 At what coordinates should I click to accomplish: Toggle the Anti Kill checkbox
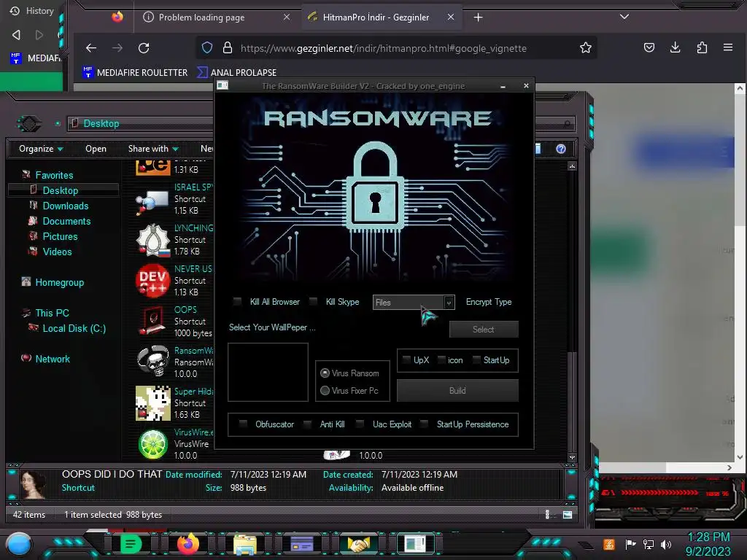point(308,424)
